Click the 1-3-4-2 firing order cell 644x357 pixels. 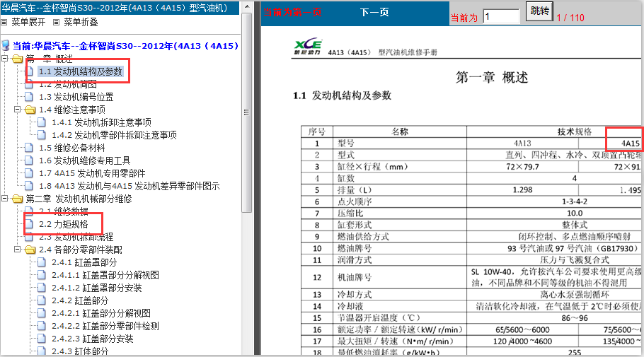pyautogui.click(x=574, y=201)
